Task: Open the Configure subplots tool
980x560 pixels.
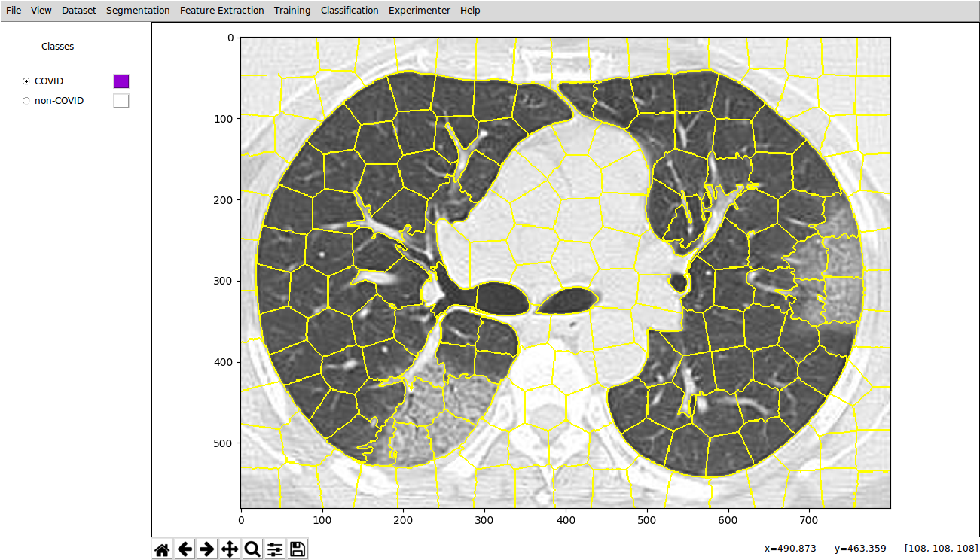Action: (275, 549)
